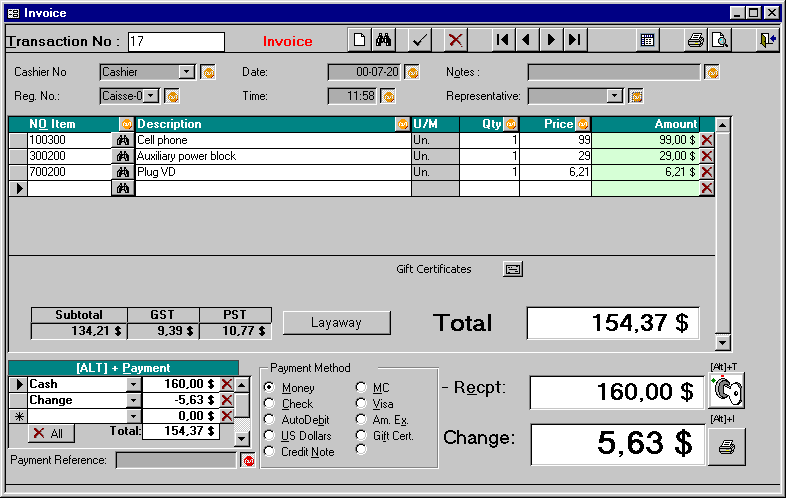Select the Visa payment method
Image resolution: width=786 pixels, height=498 pixels.
tap(361, 404)
